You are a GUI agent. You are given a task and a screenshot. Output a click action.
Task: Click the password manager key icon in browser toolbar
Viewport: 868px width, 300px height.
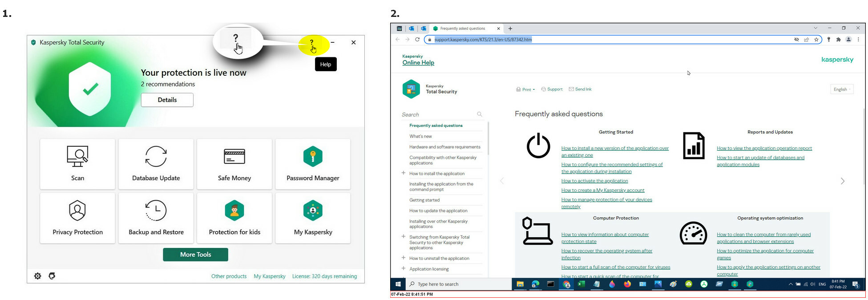pyautogui.click(x=828, y=40)
